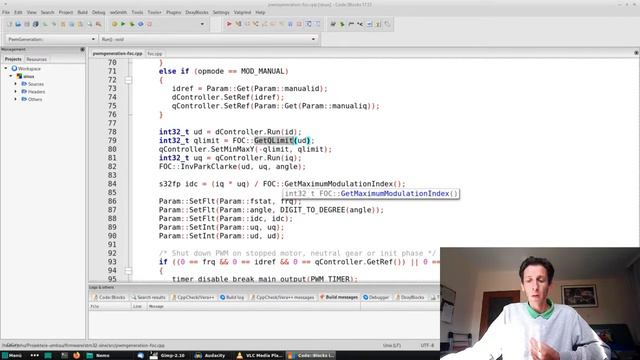Screen dimensions: 640x360
Task: Open the Valgrind menu
Action: [x=242, y=13]
